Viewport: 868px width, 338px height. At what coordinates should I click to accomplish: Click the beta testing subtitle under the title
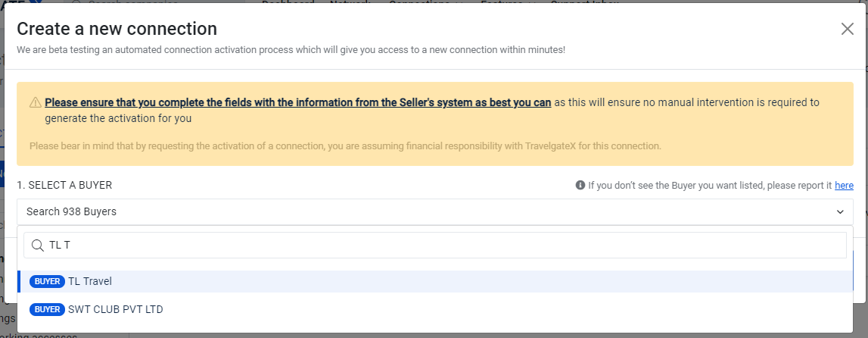click(291, 50)
